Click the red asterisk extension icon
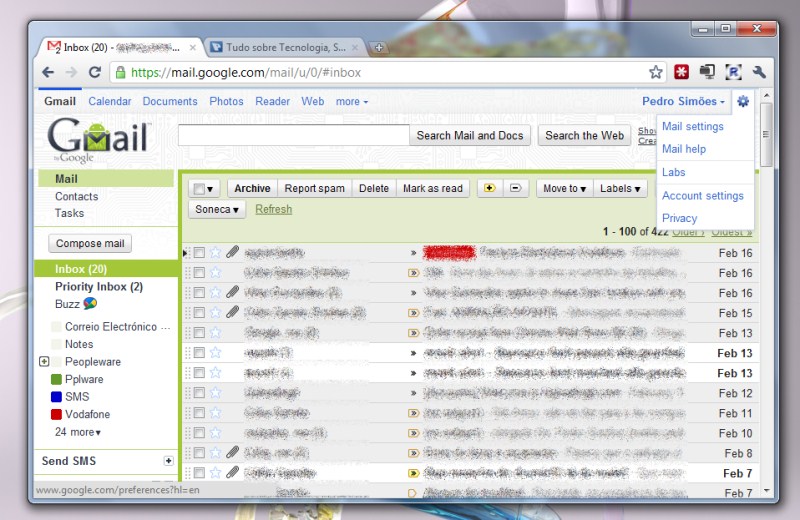Image resolution: width=800 pixels, height=520 pixels. tap(681, 72)
